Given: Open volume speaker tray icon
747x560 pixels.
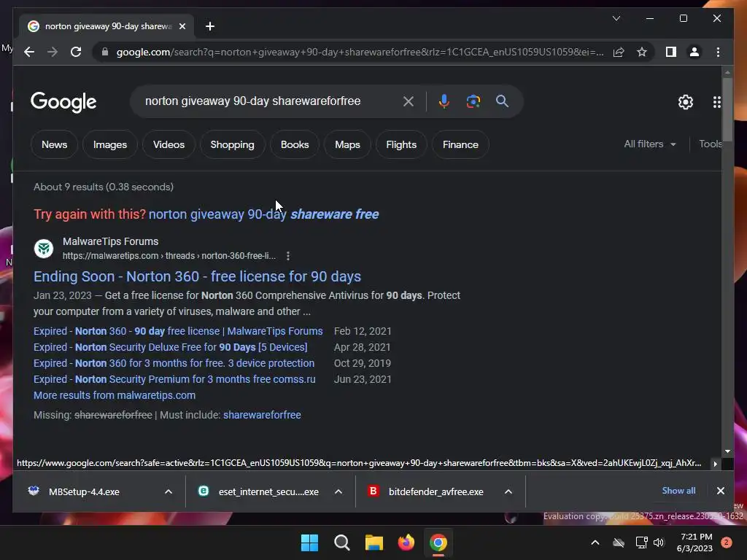Looking at the screenshot, I should (659, 542).
